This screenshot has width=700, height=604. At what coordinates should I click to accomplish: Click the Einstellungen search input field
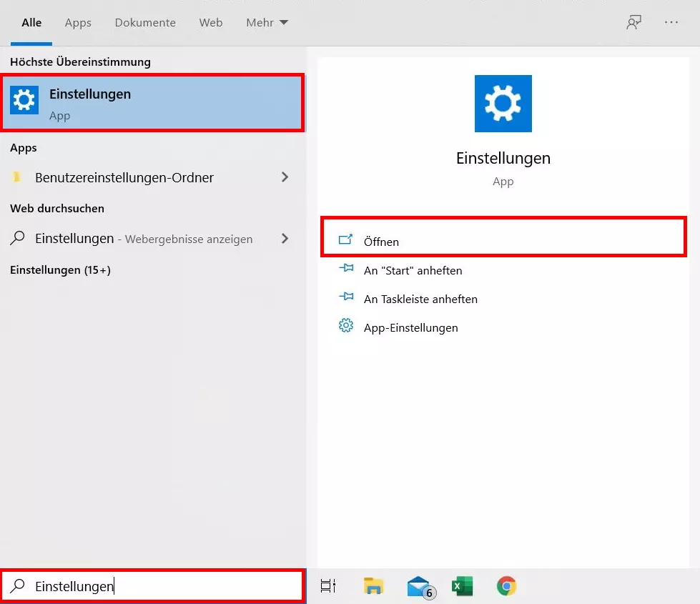(153, 585)
